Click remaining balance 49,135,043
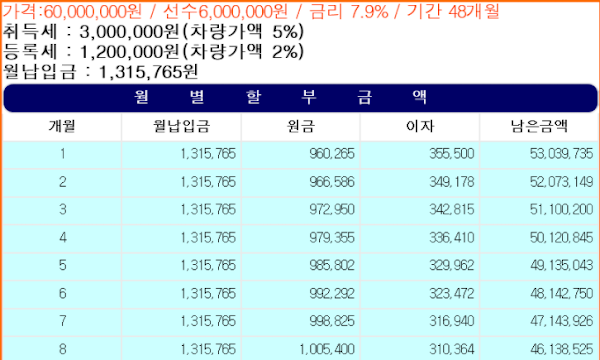This screenshot has width=600, height=360. click(561, 266)
